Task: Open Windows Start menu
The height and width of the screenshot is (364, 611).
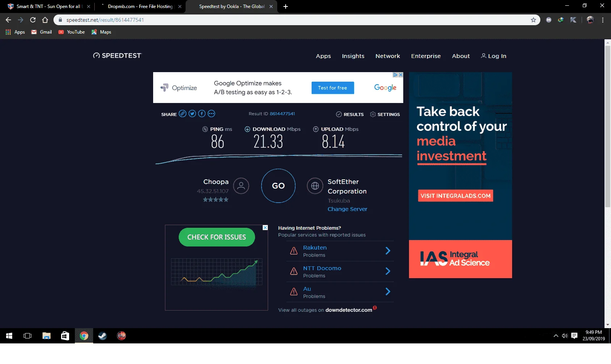Action: 9,336
